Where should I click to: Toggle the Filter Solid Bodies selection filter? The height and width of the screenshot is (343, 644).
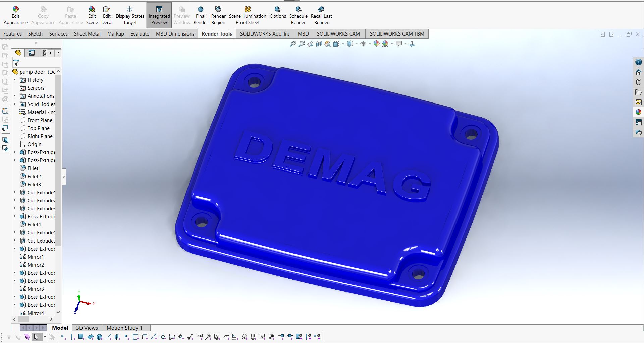(x=99, y=337)
